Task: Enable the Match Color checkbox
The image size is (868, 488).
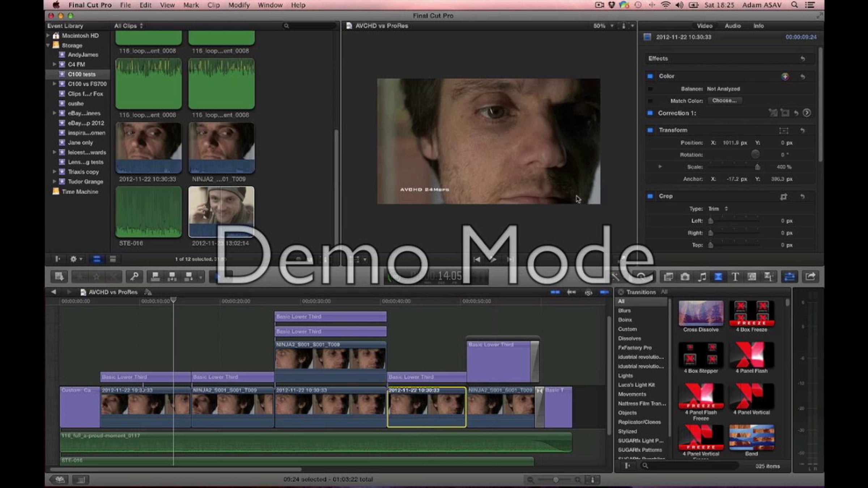Action: (650, 101)
